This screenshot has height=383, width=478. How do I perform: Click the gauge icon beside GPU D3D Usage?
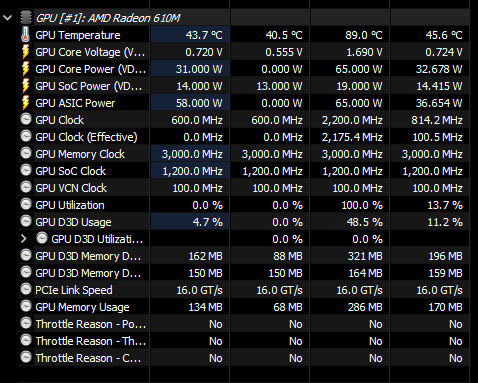[26, 221]
